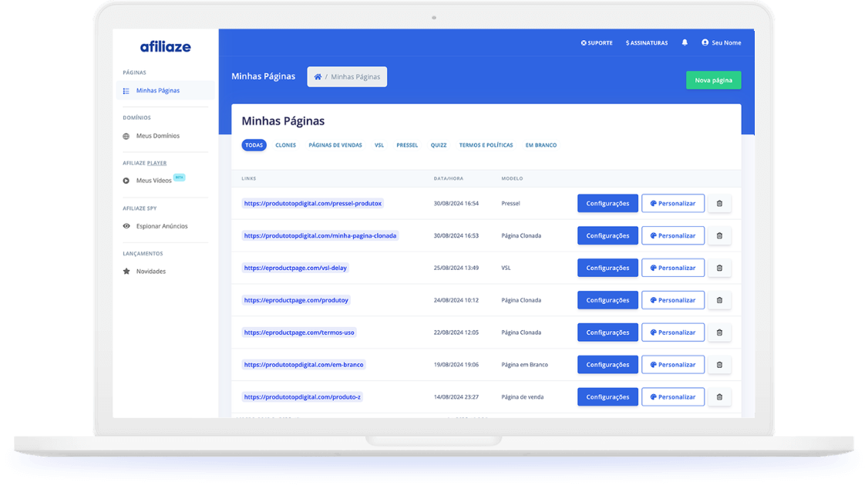Delete the pressel-produtox page via trash icon
Image resolution: width=868 pixels, height=486 pixels.
coord(719,204)
